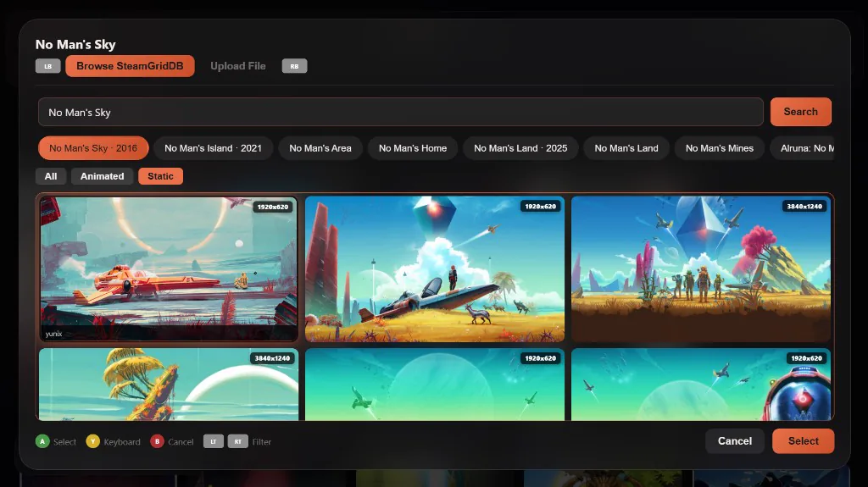The width and height of the screenshot is (868, 487).
Task: Switch to Browse SteamGridDB tab
Action: 130,66
